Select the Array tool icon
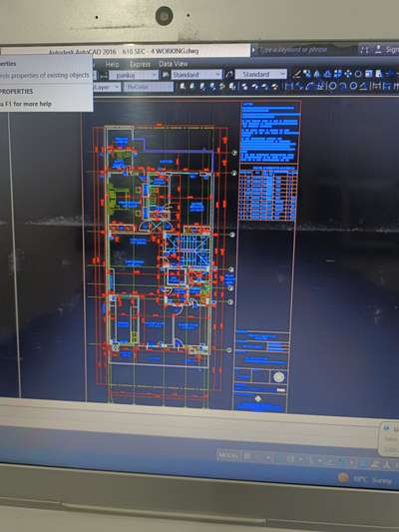This screenshot has height=532, width=399. (x=337, y=74)
